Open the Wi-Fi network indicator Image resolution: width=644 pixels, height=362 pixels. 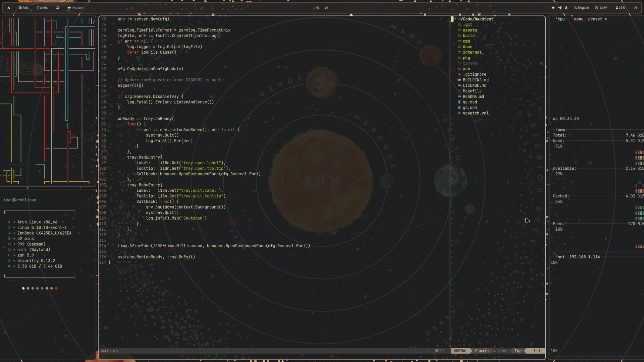[553, 8]
